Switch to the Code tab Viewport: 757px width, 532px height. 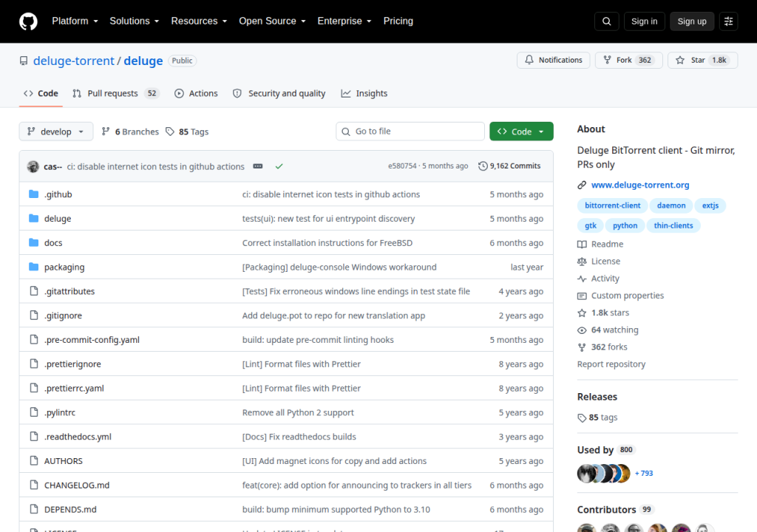(41, 93)
